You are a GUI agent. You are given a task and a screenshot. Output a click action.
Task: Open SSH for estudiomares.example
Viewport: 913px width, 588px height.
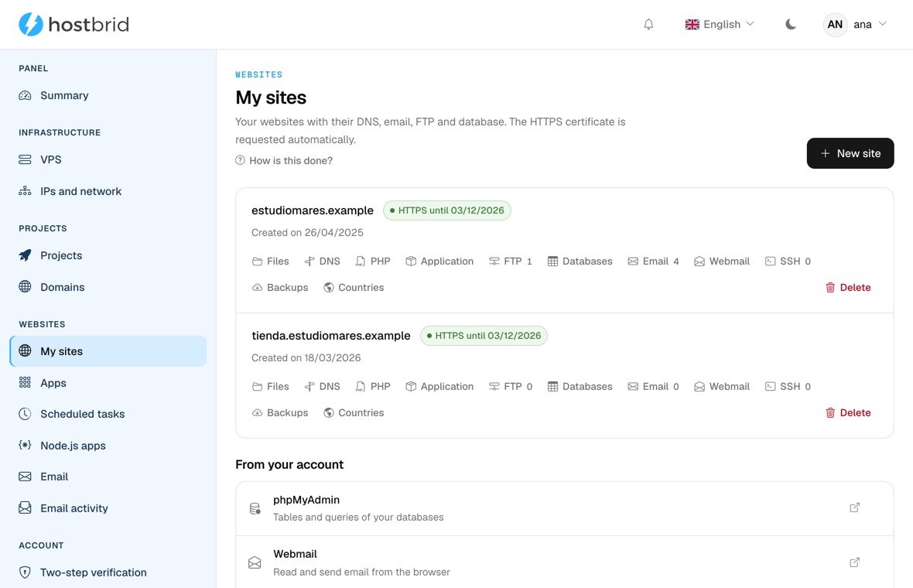click(788, 262)
